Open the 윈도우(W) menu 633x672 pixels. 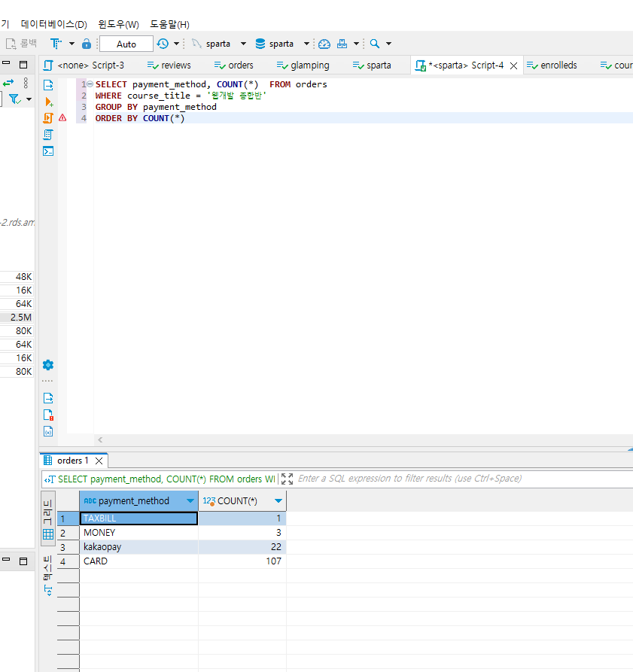coord(119,24)
